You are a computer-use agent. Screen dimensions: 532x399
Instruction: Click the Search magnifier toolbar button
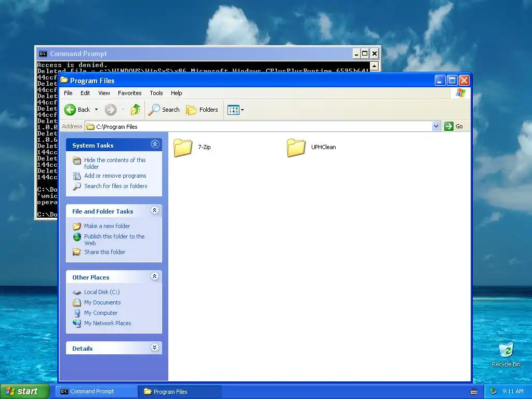coord(164,110)
